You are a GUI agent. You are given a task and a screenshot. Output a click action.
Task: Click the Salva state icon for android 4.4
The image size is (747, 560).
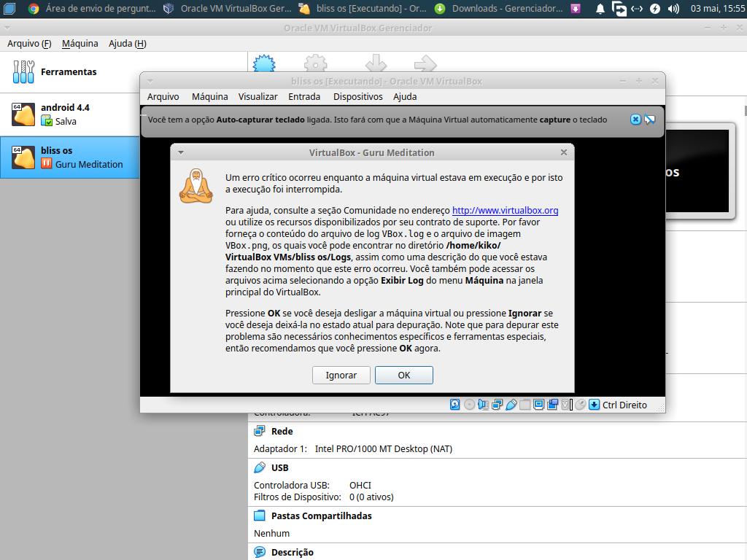pyautogui.click(x=46, y=121)
